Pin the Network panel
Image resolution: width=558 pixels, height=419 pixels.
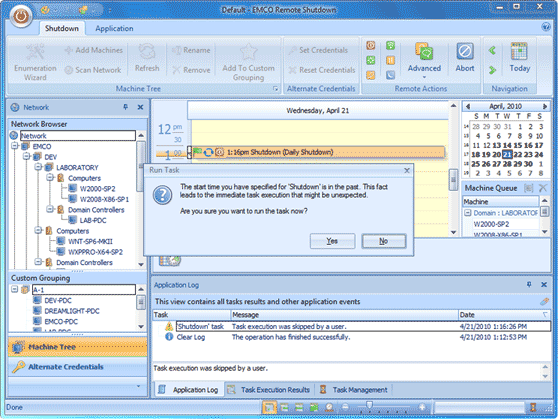(125, 107)
